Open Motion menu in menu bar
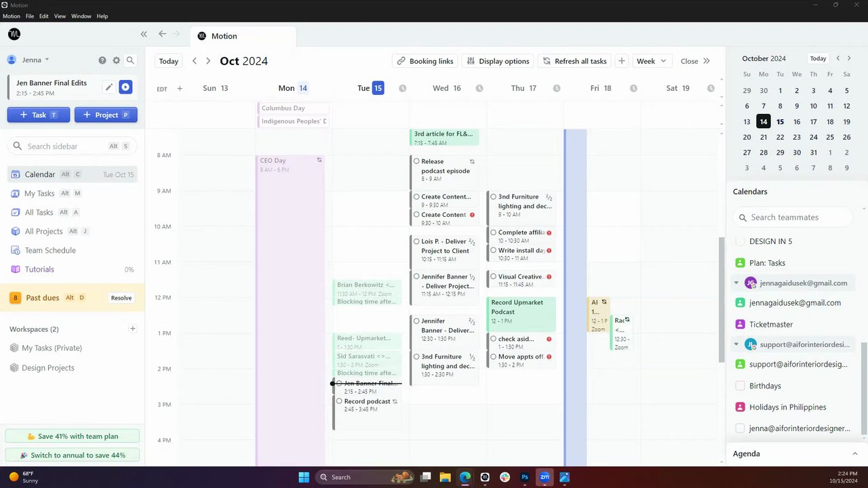 pyautogui.click(x=12, y=16)
